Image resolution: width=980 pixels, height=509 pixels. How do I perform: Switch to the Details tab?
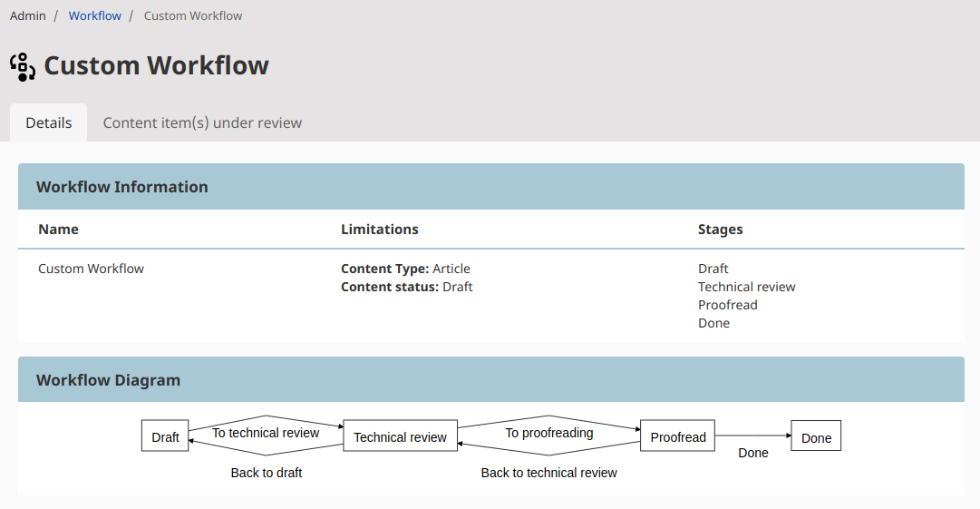(49, 122)
